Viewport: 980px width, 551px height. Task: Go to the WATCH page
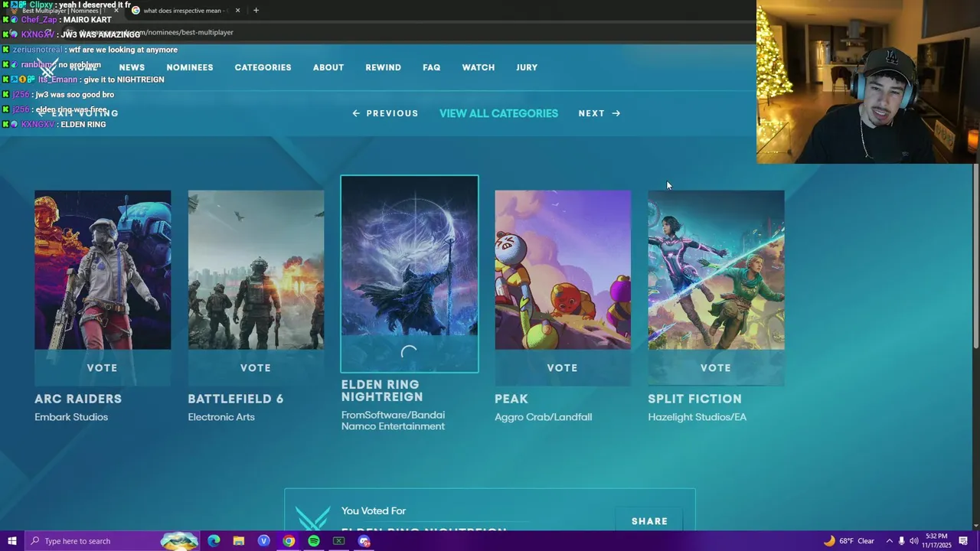[479, 67]
